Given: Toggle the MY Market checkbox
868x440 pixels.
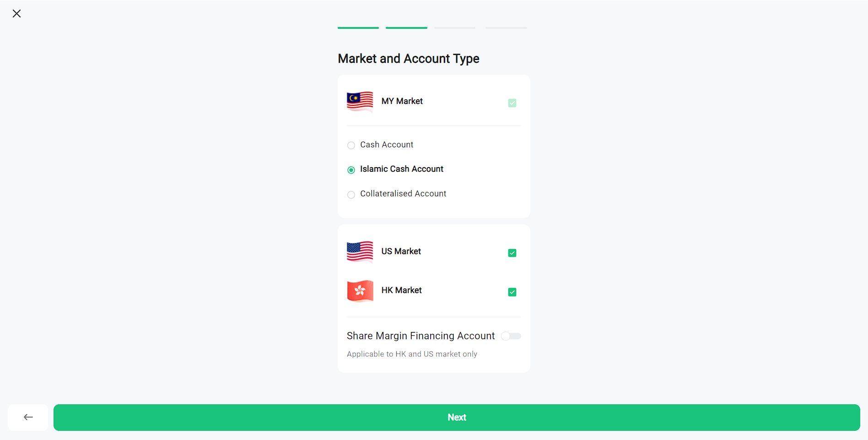Looking at the screenshot, I should point(512,103).
